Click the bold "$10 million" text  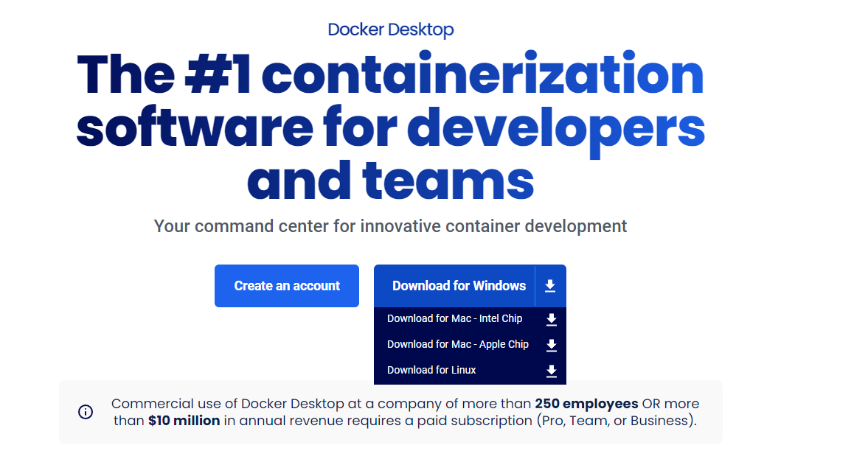click(x=184, y=421)
